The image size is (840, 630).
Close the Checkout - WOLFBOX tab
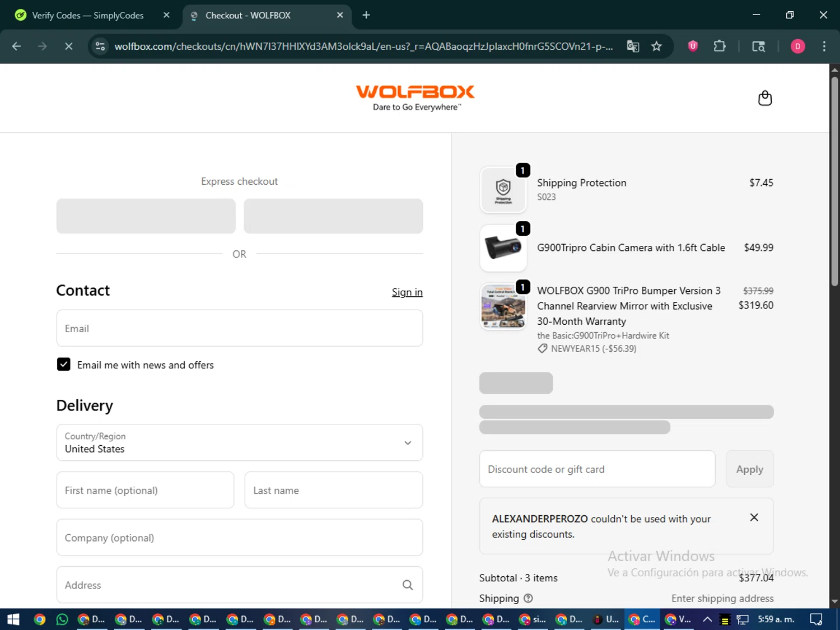[x=340, y=15]
